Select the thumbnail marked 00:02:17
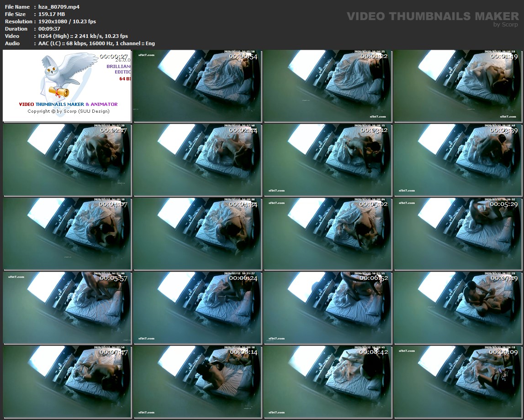This screenshot has height=420, width=524. [68, 160]
